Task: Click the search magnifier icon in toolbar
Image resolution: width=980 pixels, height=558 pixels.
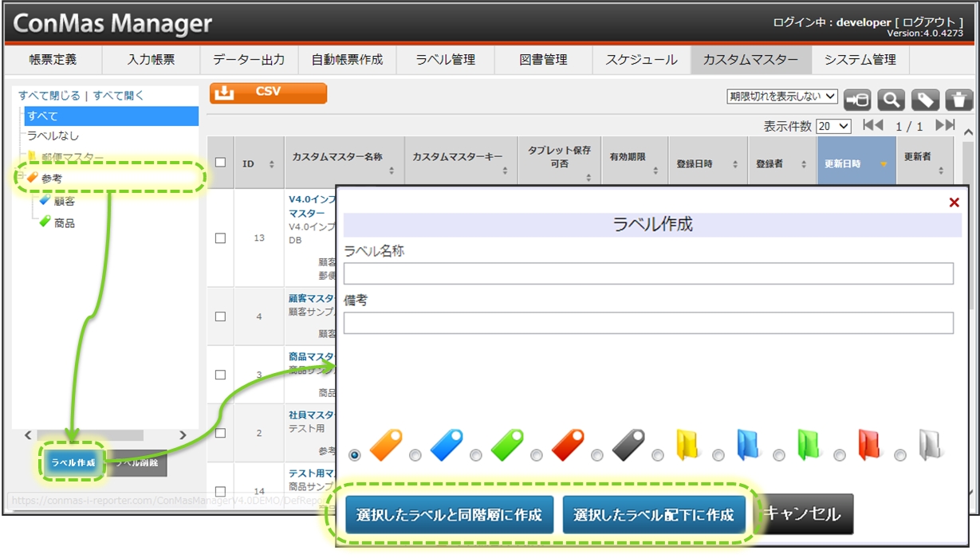Action: click(x=891, y=100)
